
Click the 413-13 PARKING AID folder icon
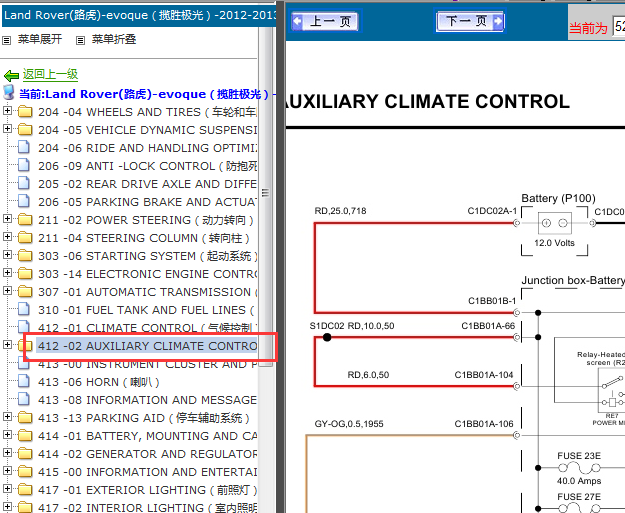pos(25,417)
